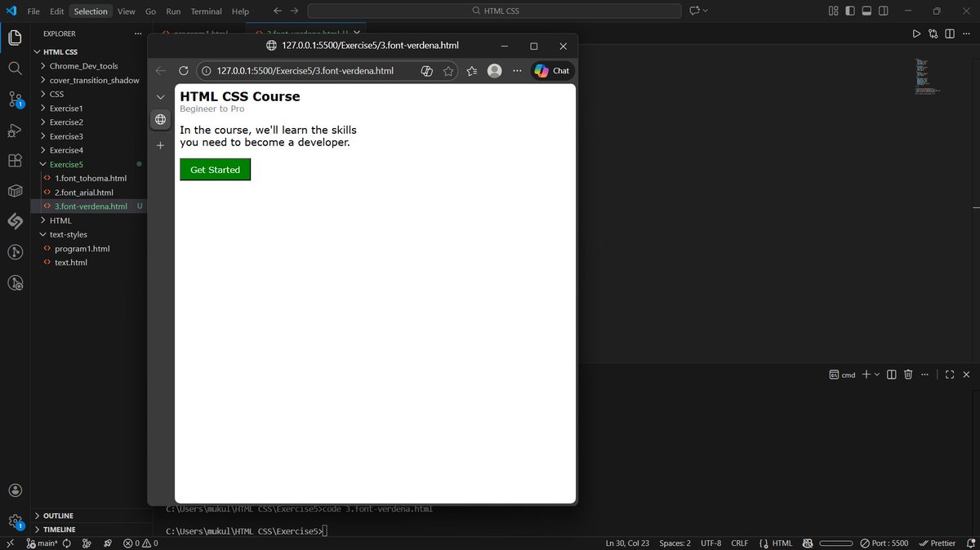Click the browser address bar URL
Viewport: 980px width, 550px height.
click(x=305, y=71)
